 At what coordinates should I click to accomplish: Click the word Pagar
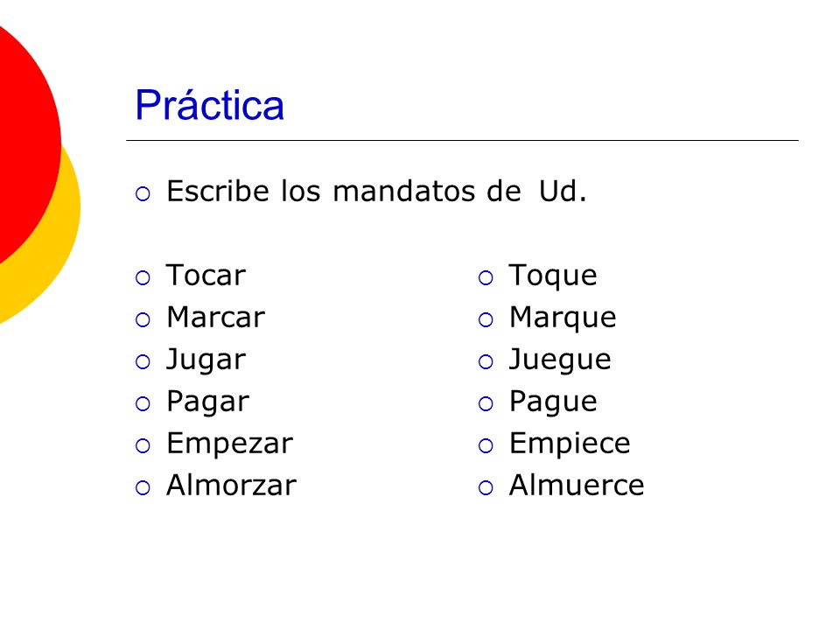(x=208, y=402)
